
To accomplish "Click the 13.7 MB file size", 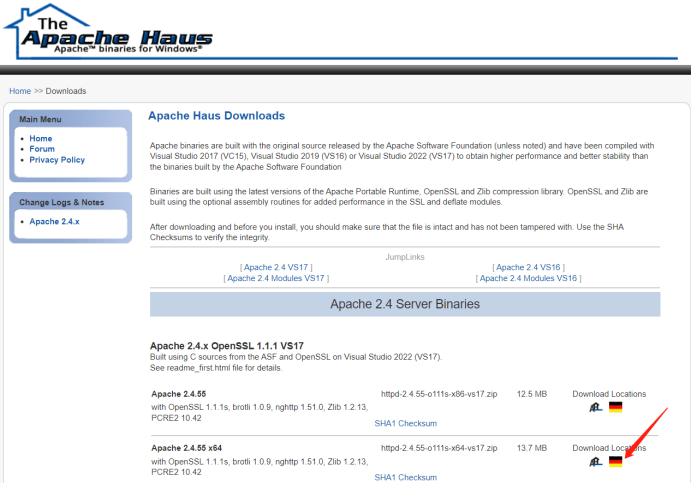I will click(532, 448).
